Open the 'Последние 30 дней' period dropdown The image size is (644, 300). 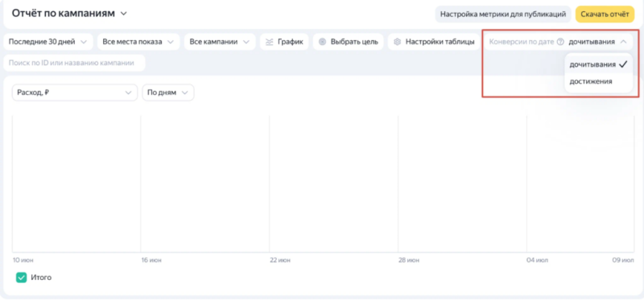[x=48, y=42]
